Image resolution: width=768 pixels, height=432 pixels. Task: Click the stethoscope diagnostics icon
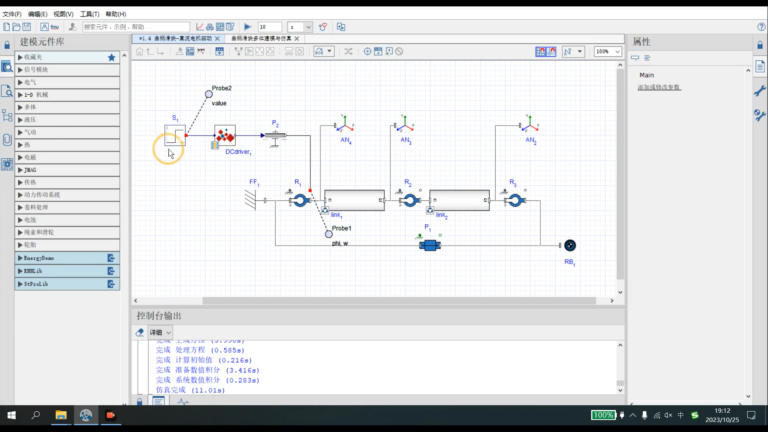click(323, 27)
